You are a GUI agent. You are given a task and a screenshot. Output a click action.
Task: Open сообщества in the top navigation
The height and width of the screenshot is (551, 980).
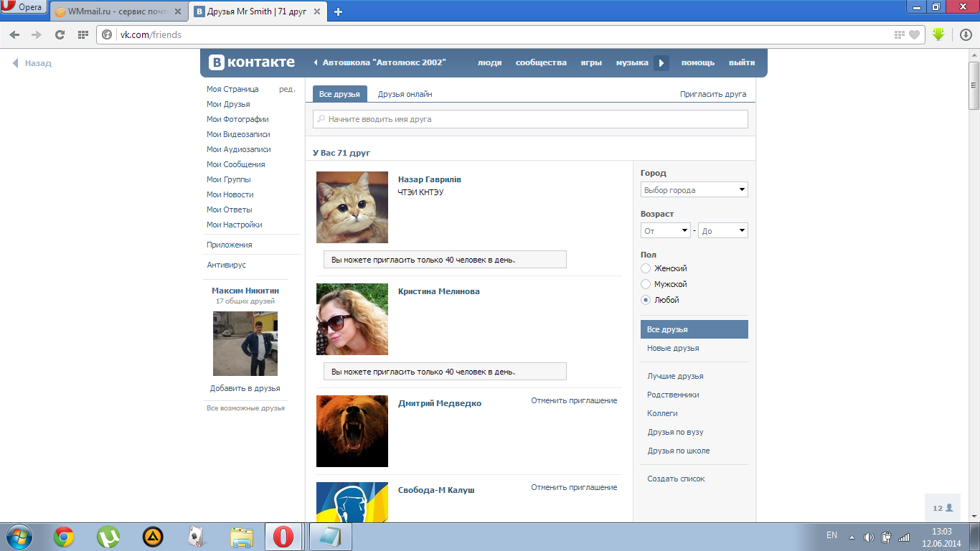(541, 62)
